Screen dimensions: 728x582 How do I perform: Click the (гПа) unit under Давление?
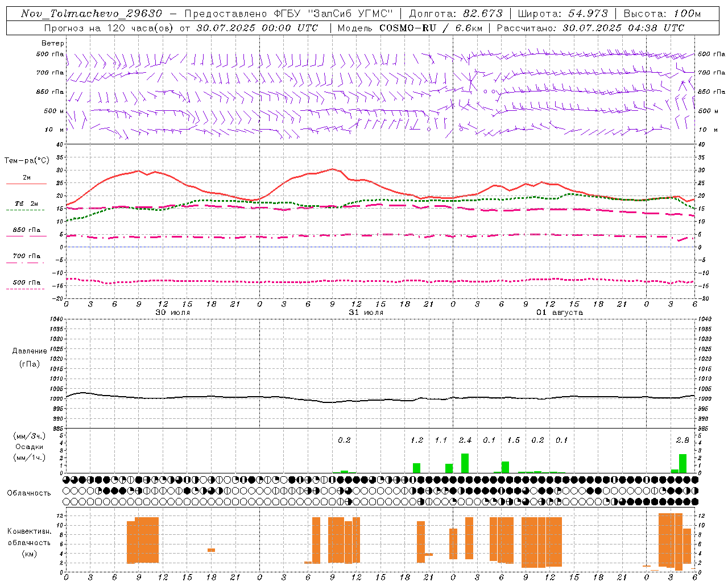click(30, 364)
